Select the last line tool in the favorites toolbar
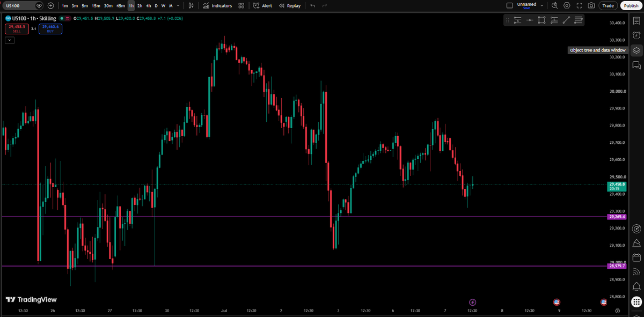The width and height of the screenshot is (644, 317). 579,20
